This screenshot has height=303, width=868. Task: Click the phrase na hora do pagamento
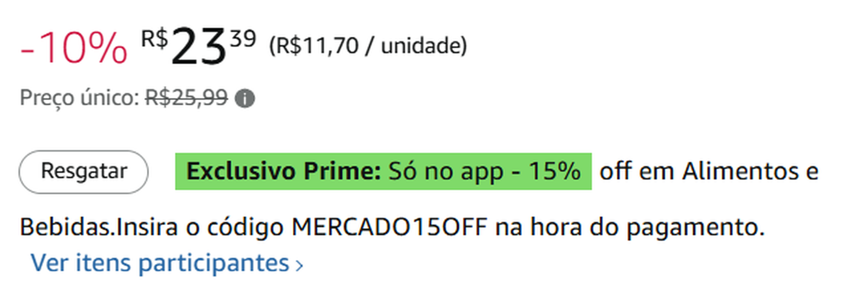click(x=626, y=228)
